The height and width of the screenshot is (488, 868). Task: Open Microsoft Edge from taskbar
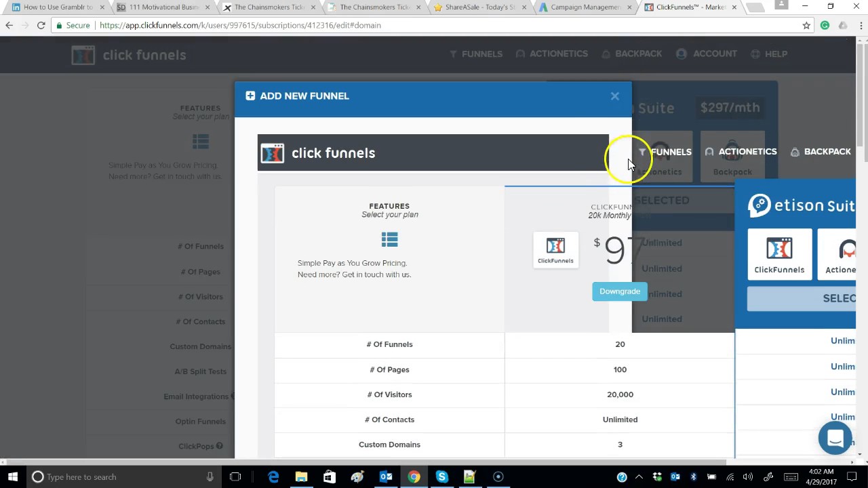pyautogui.click(x=273, y=476)
